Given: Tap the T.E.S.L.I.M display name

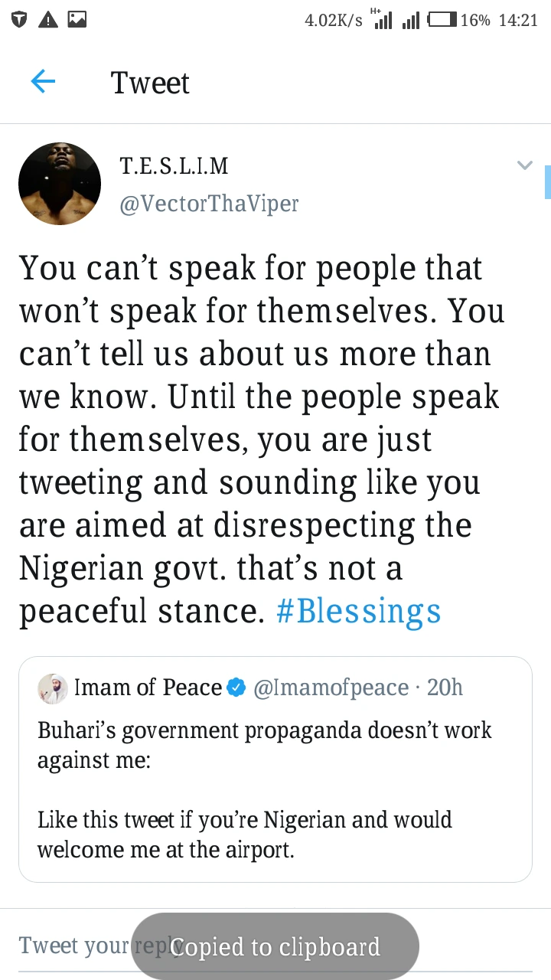Looking at the screenshot, I should click(x=174, y=165).
